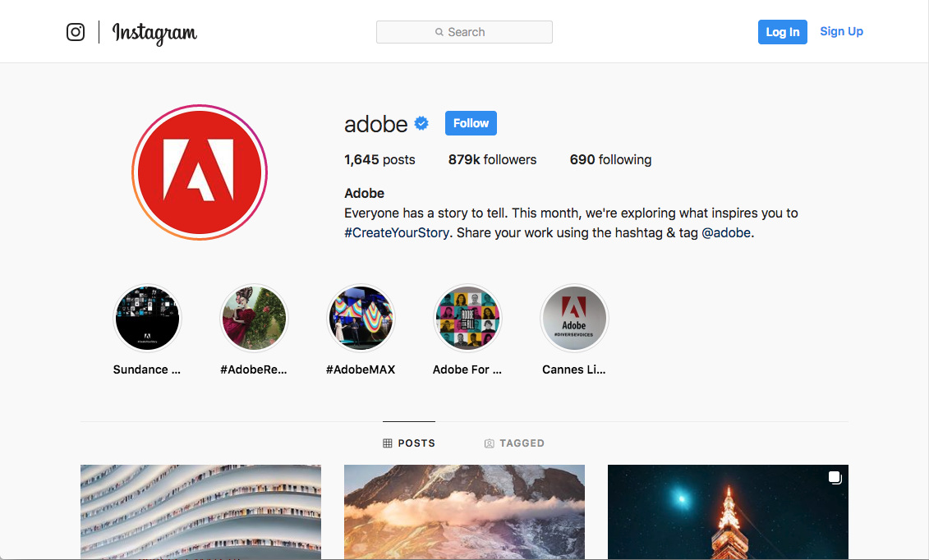Click the grid icon beside POSTS
This screenshot has width=929, height=560.
point(388,443)
